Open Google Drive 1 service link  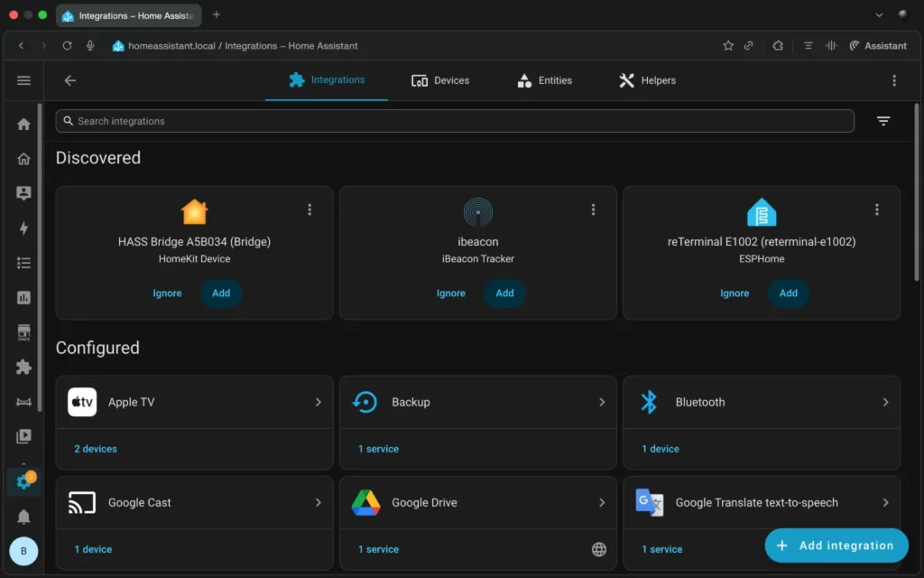(x=378, y=549)
